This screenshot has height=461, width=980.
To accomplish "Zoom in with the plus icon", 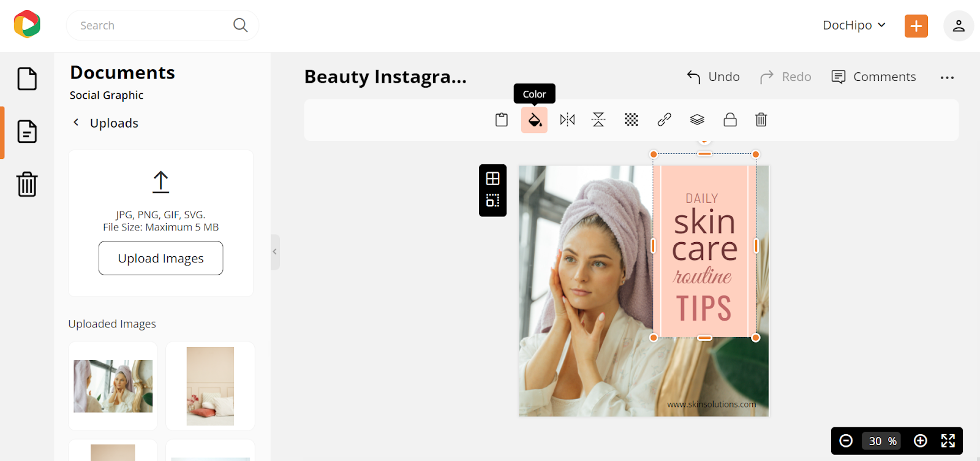I will click(x=920, y=441).
